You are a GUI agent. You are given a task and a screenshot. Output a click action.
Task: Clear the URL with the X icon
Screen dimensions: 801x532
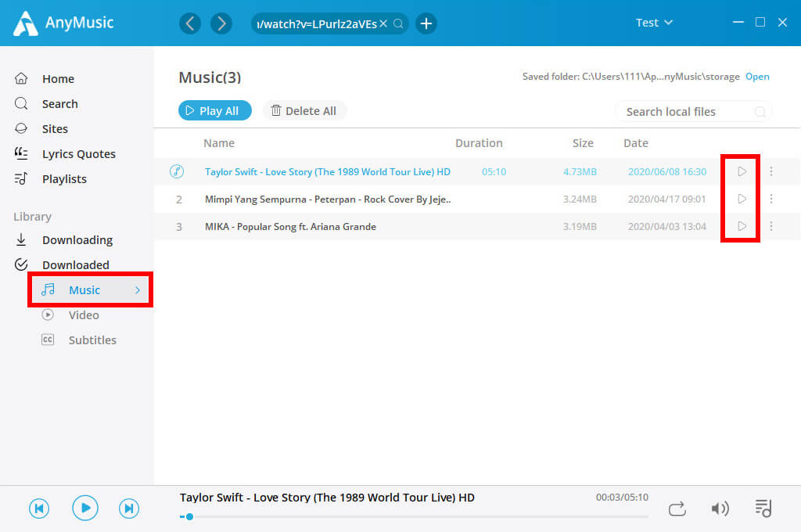click(x=383, y=23)
